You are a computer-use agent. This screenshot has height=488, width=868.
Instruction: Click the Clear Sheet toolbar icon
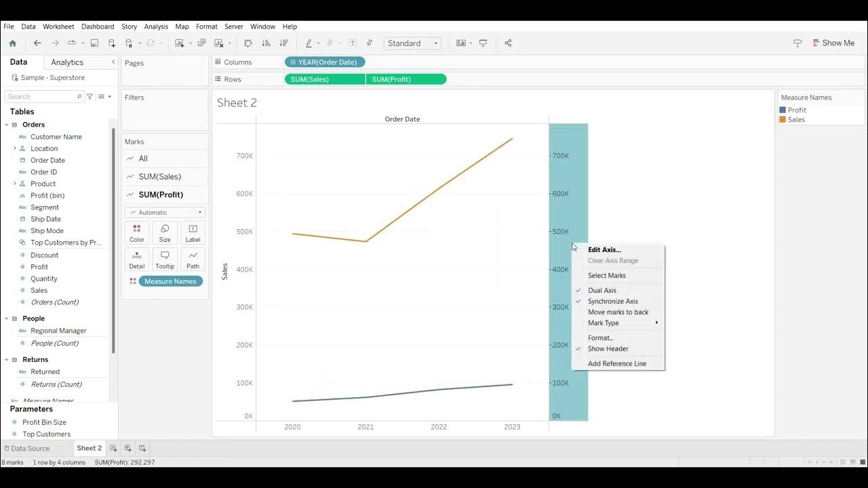(218, 43)
